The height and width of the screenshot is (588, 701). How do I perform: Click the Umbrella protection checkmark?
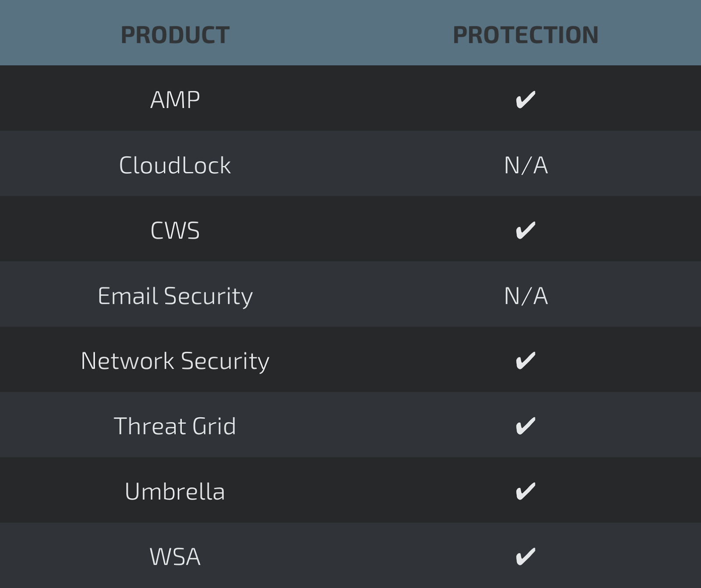click(x=525, y=491)
